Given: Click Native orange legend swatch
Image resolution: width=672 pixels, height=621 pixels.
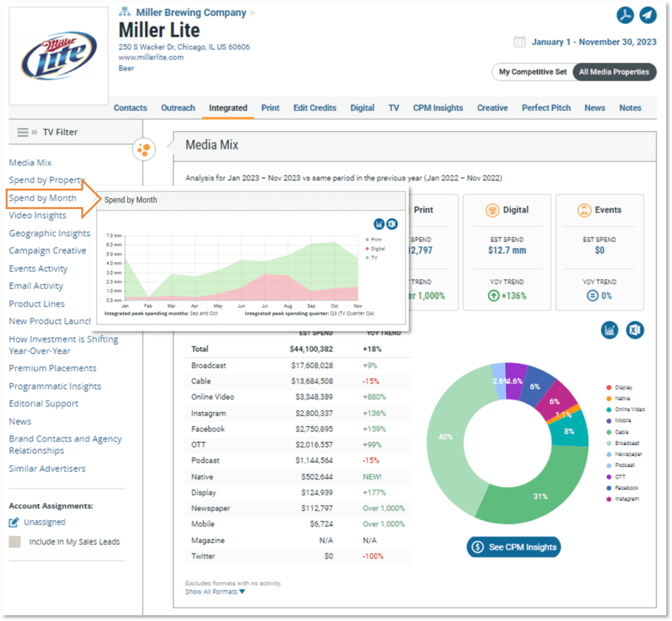Looking at the screenshot, I should 608,399.
